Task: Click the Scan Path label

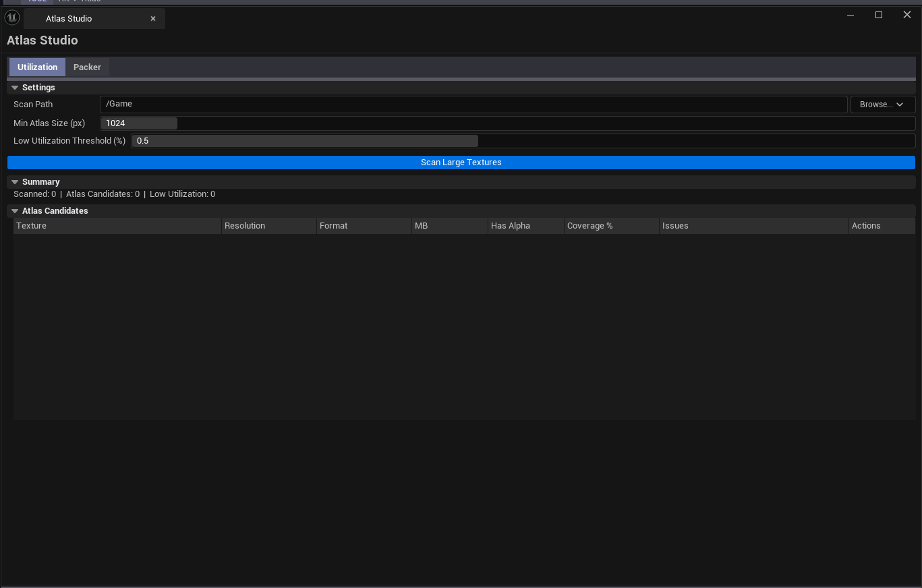Action: pos(33,105)
